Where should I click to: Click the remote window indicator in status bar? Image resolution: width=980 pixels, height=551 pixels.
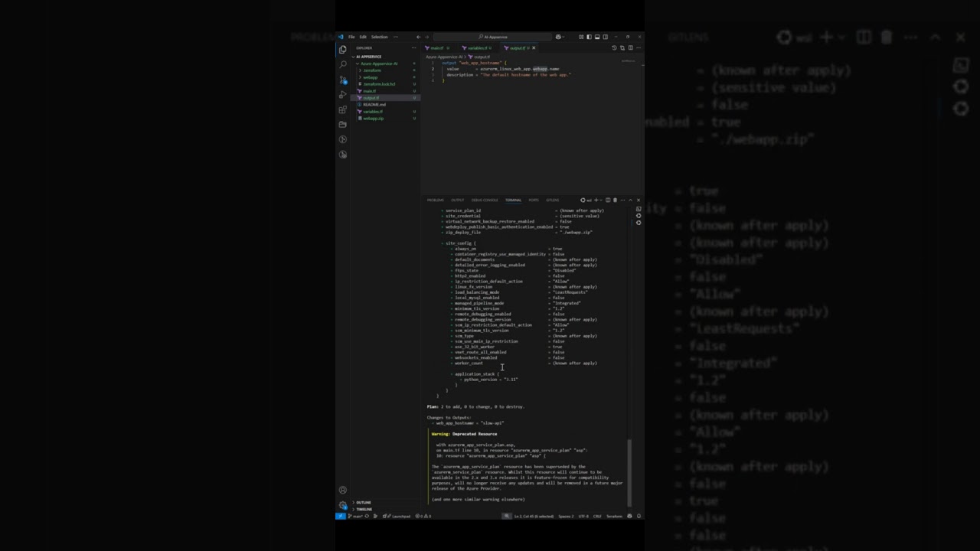(341, 516)
